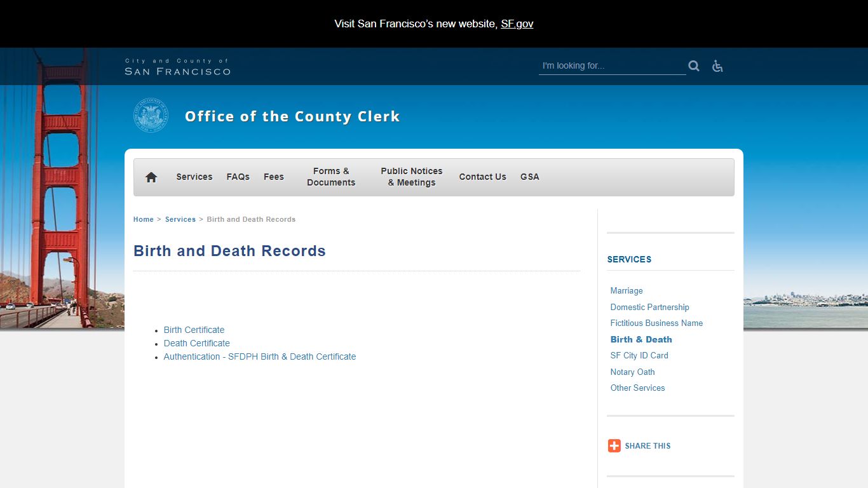This screenshot has height=488, width=868.
Task: Open Notary Oath sidebar link
Action: click(x=632, y=372)
